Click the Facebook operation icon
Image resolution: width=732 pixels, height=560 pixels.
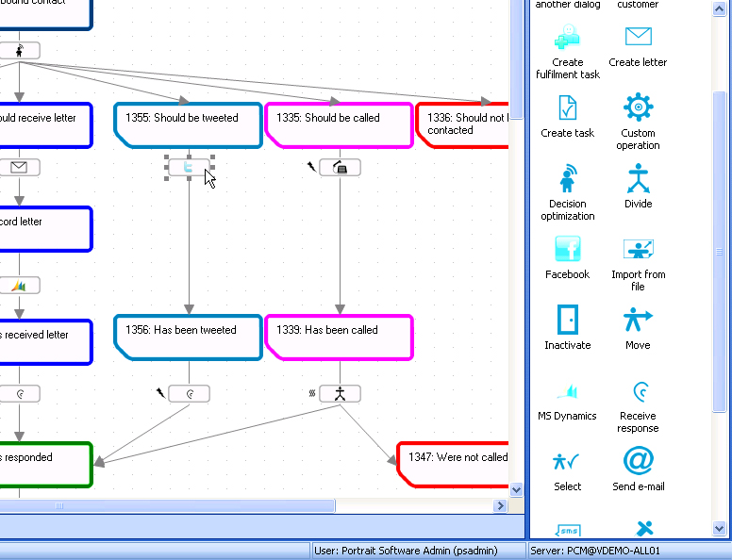(x=567, y=249)
